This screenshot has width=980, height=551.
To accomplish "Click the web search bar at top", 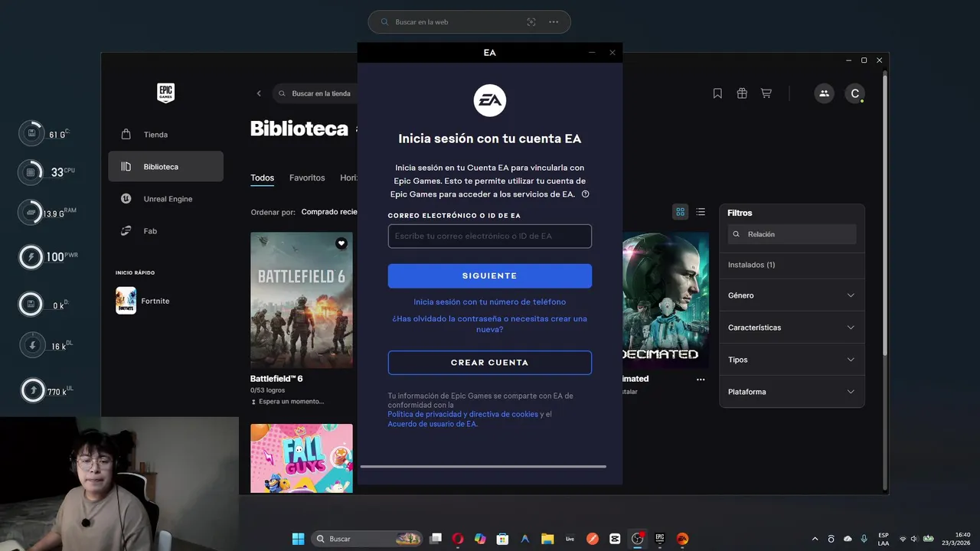I will pyautogui.click(x=469, y=22).
